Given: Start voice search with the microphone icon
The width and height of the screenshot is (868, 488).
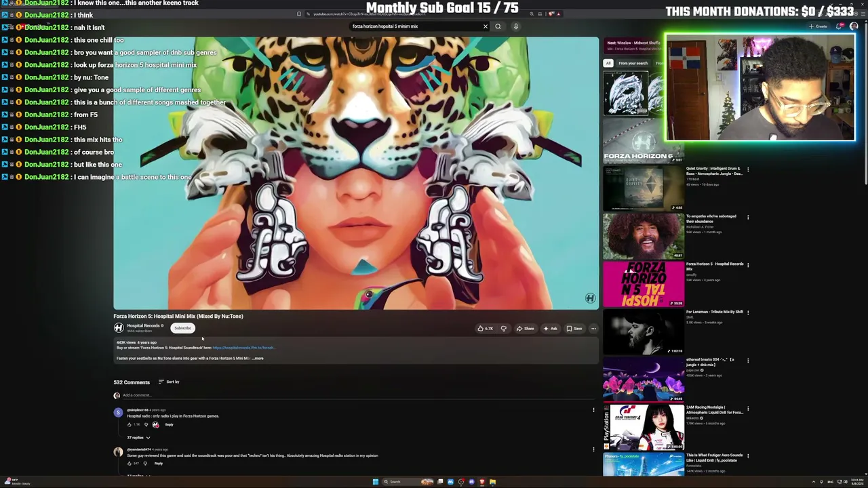Looking at the screenshot, I should click(x=515, y=26).
